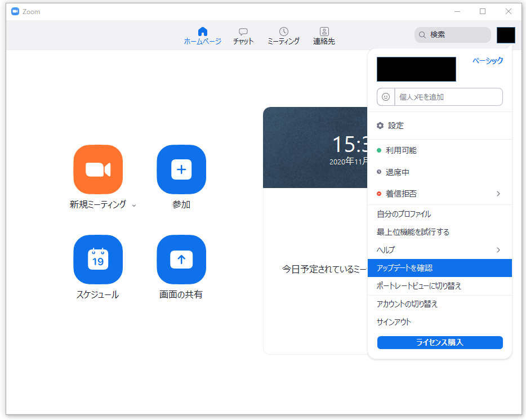Expand the ヘルプ submenu chevron
This screenshot has height=420, width=526.
(x=498, y=250)
